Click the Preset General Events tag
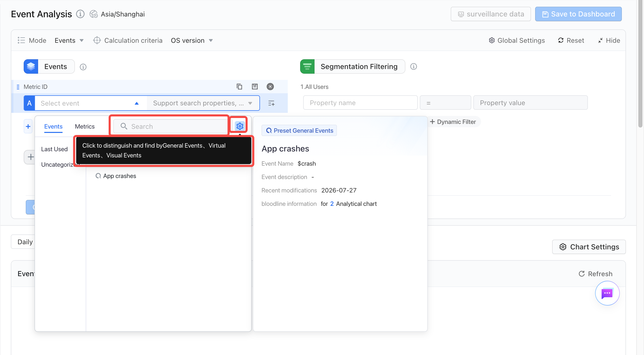Image resolution: width=644 pixels, height=355 pixels. (299, 131)
